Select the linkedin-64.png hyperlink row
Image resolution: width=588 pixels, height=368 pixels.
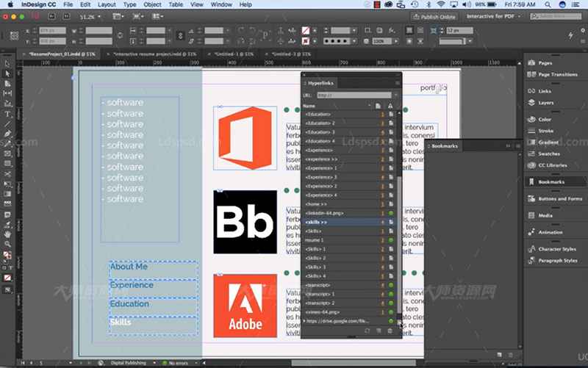click(x=348, y=213)
